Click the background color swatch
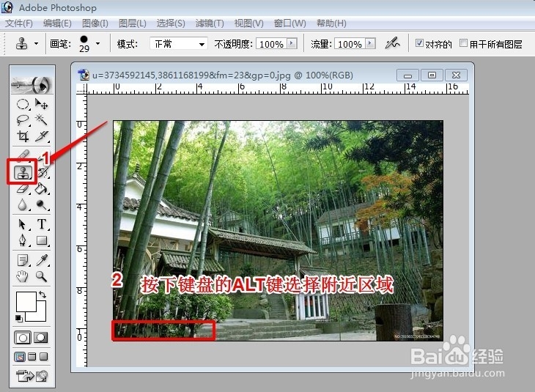The height and width of the screenshot is (392, 535). point(41,316)
